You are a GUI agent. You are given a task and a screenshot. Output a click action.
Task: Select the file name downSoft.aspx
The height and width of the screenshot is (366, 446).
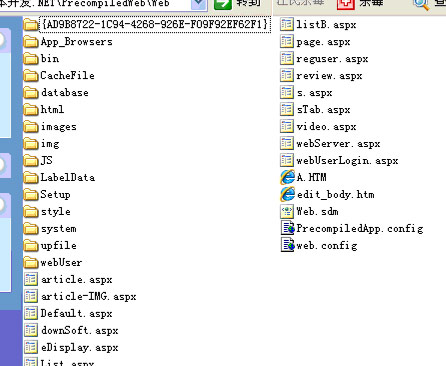[x=79, y=330]
